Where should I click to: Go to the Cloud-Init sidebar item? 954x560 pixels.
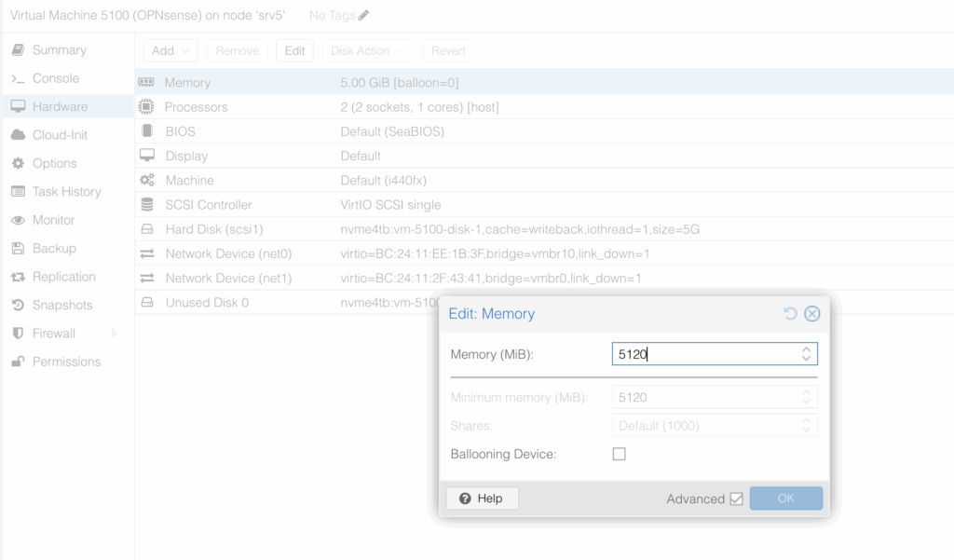coord(60,135)
